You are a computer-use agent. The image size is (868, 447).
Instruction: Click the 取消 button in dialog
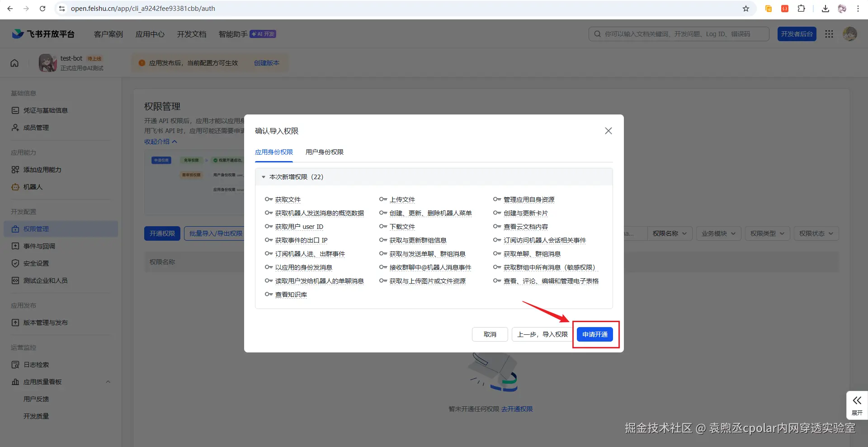click(490, 334)
